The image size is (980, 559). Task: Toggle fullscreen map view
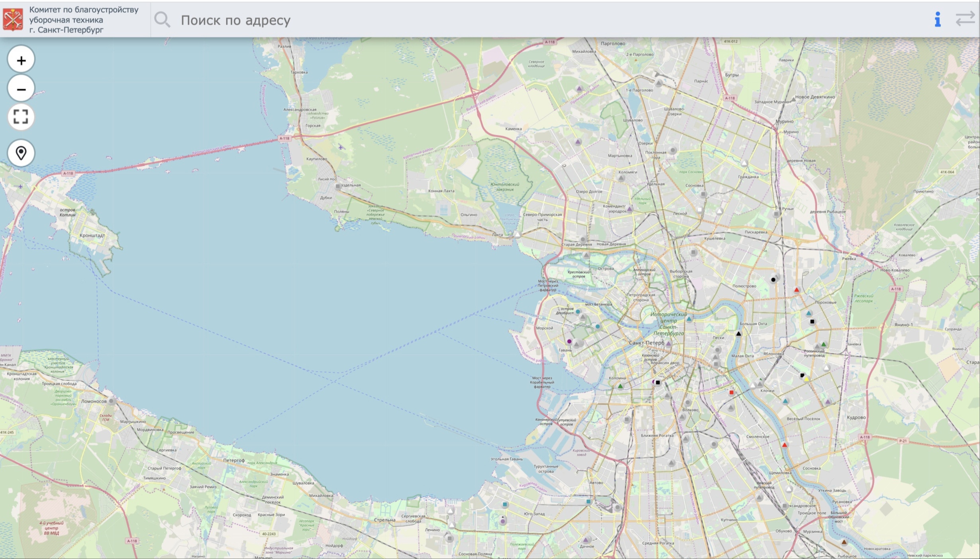point(21,117)
